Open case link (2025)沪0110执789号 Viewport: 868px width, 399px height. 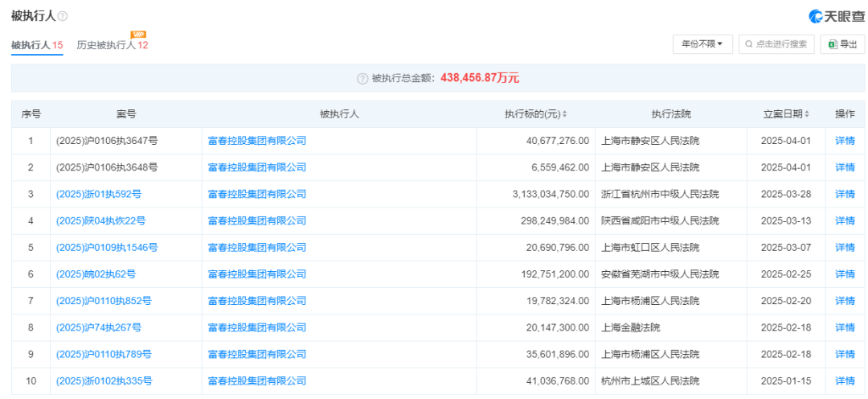[x=104, y=354]
